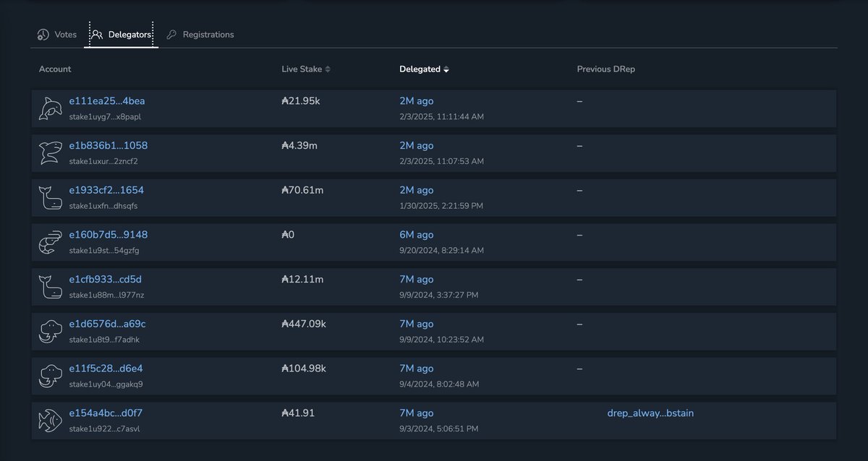Click shark icon for e1b836b1...1058
Viewport: 868px width, 461px height.
pyautogui.click(x=51, y=153)
